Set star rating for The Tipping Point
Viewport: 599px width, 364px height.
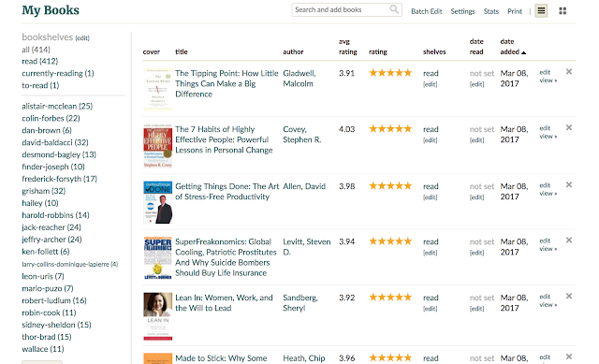390,73
